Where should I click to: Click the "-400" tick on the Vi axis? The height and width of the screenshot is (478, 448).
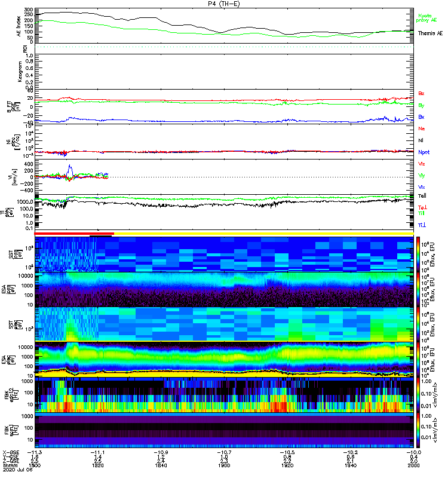click(x=26, y=190)
